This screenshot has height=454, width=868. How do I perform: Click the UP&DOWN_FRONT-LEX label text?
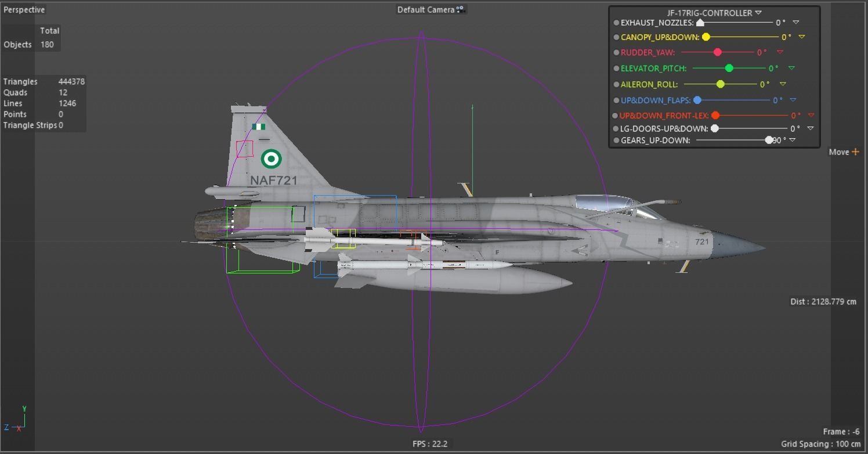(x=664, y=116)
